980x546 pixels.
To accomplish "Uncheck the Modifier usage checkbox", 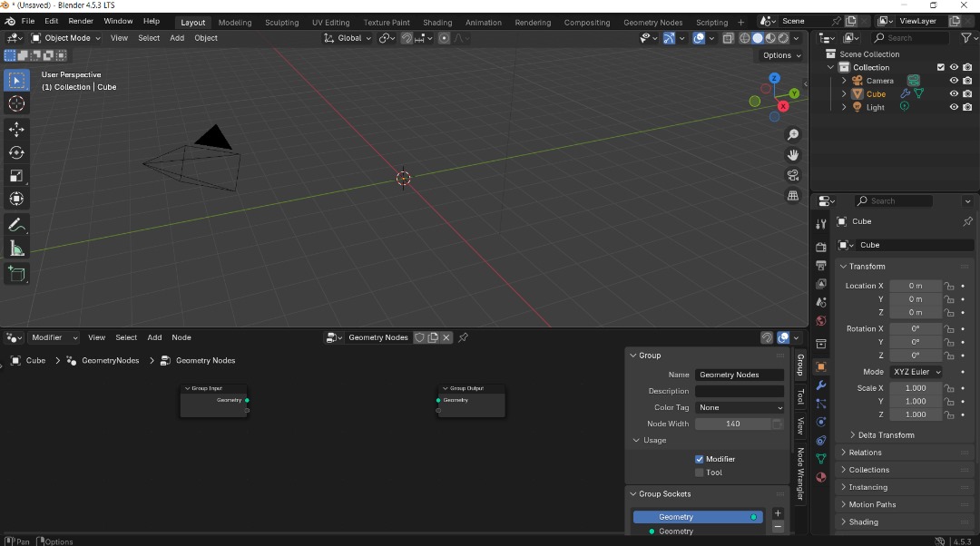I will pos(700,459).
